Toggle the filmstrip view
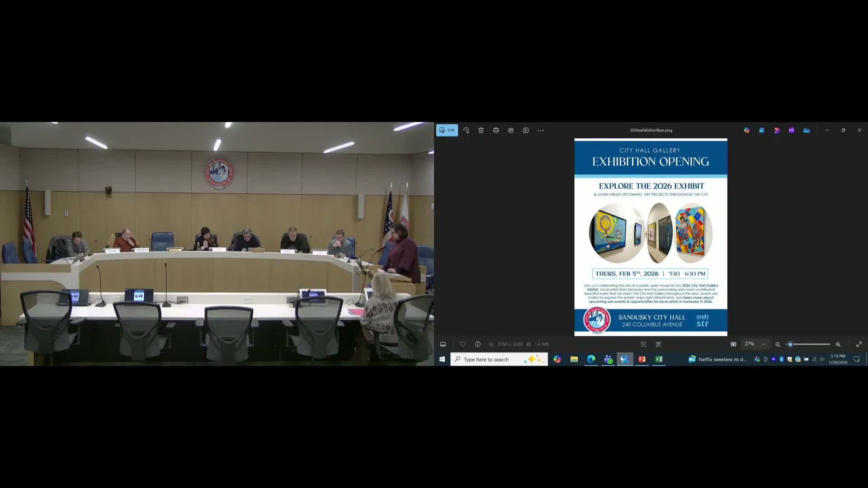Viewport: 868px width, 488px height. click(x=443, y=344)
